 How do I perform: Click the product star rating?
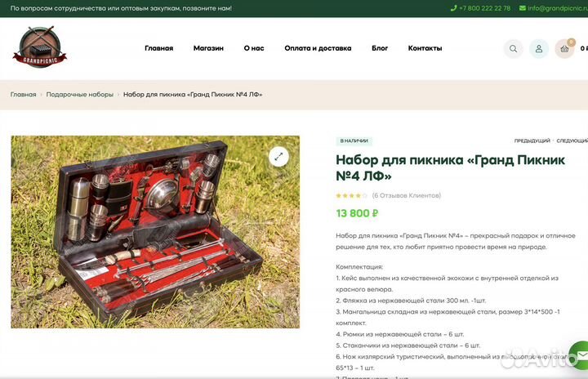[351, 195]
